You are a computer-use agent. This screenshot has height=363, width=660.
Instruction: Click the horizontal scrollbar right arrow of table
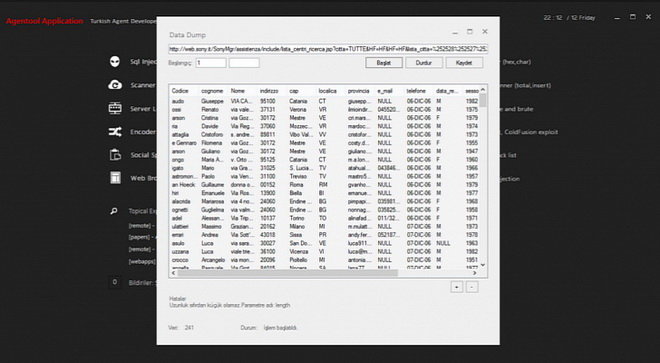(474, 273)
